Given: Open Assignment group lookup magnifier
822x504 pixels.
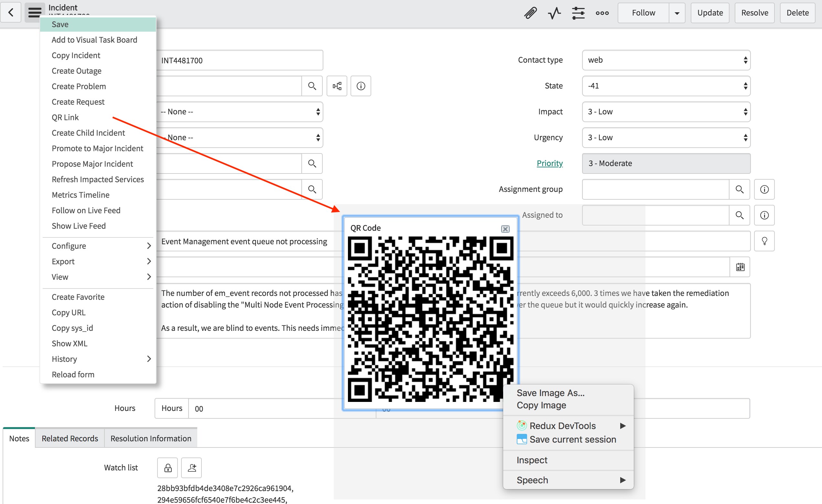Looking at the screenshot, I should [x=740, y=189].
